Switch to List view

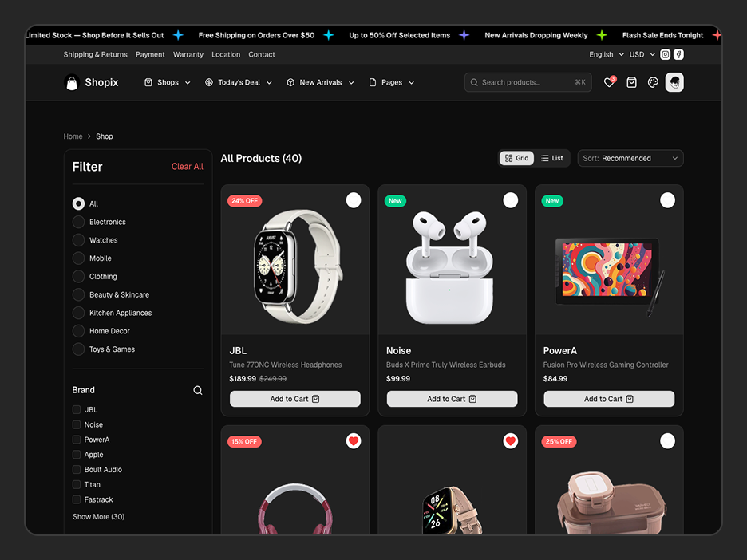[x=552, y=158]
